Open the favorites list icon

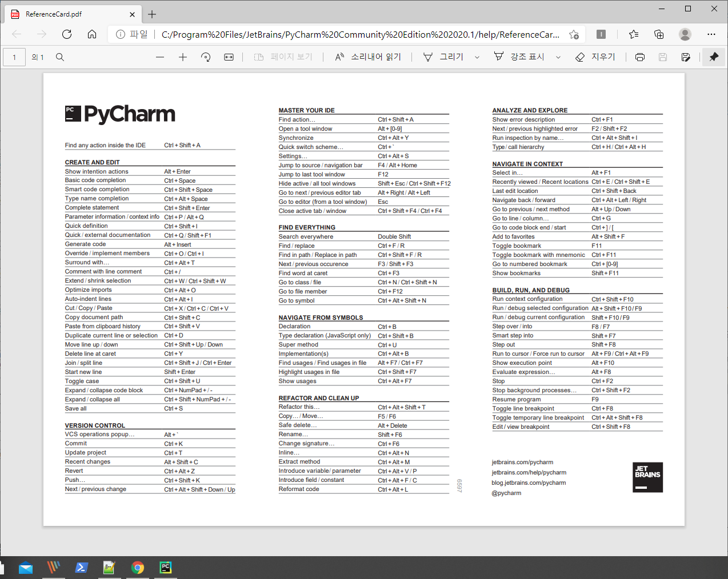[634, 34]
